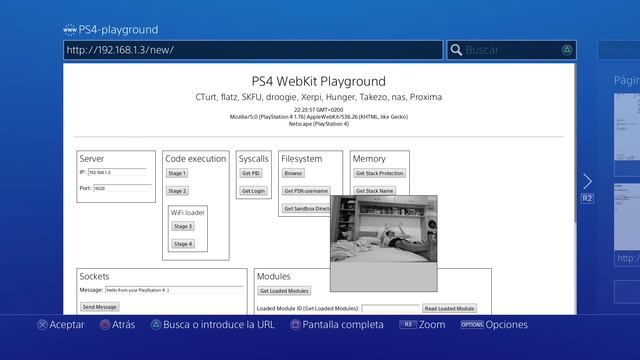Viewport: 640px width, 360px height.
Task: Click the page vertical scrollbar
Action: point(576,143)
